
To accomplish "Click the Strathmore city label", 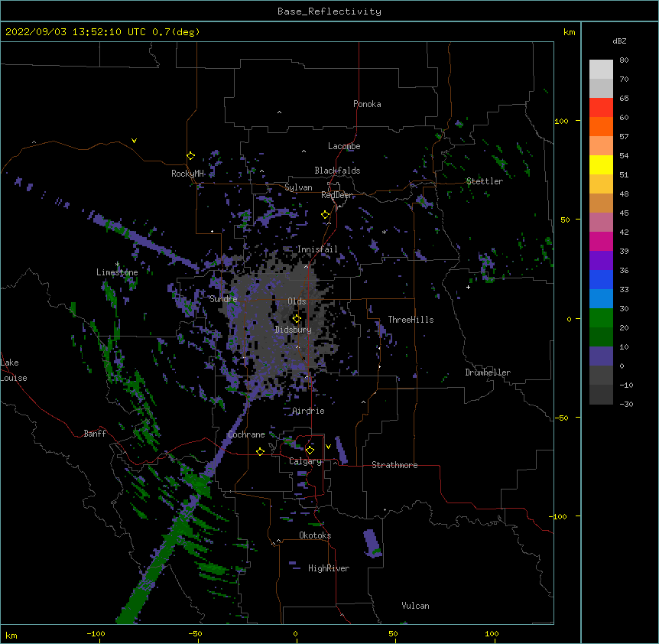I will coord(394,465).
